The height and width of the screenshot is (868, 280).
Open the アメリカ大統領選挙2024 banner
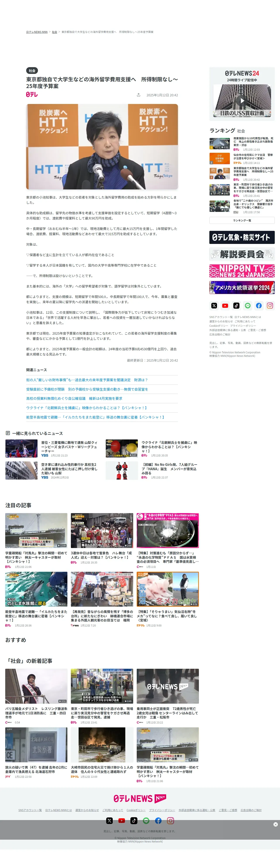tap(242, 288)
